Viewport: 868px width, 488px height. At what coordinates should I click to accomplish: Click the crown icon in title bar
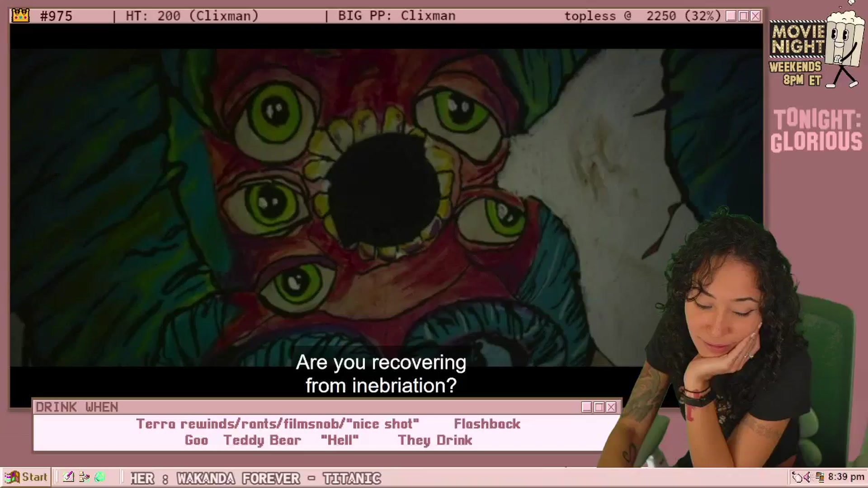coord(21,16)
